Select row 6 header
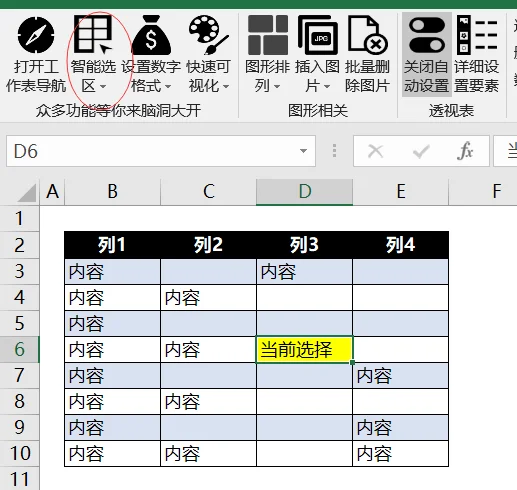Image resolution: width=517 pixels, height=490 pixels. click(19, 349)
